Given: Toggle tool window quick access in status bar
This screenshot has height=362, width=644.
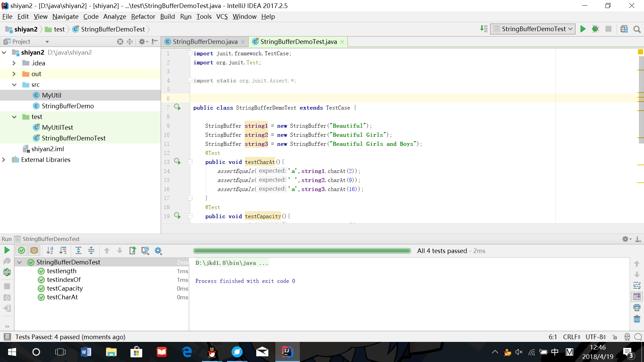Looking at the screenshot, I should [7, 337].
